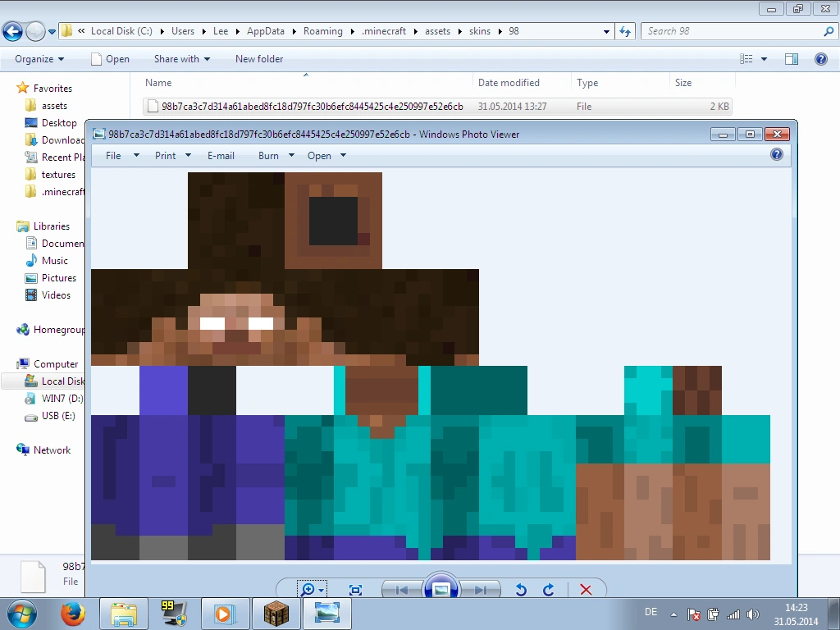Screen dimensions: 840x630
Task: Expand the Organize dropdown in Explorer
Action: coord(39,59)
